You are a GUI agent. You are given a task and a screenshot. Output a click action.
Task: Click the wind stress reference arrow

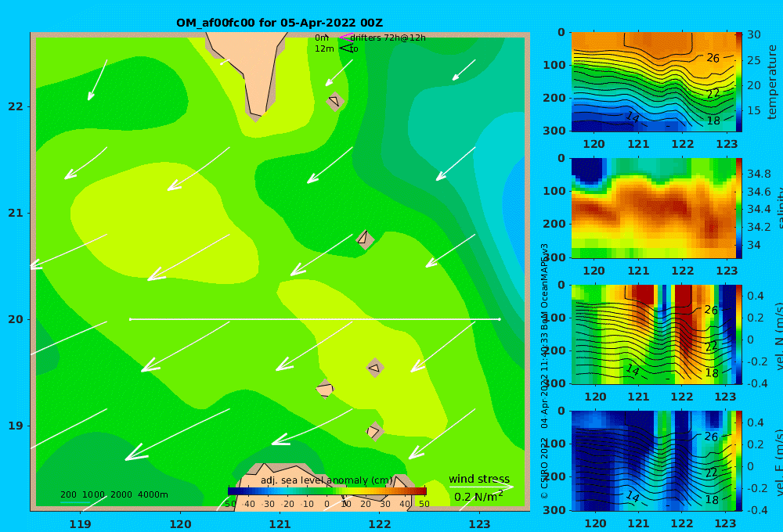[482, 487]
